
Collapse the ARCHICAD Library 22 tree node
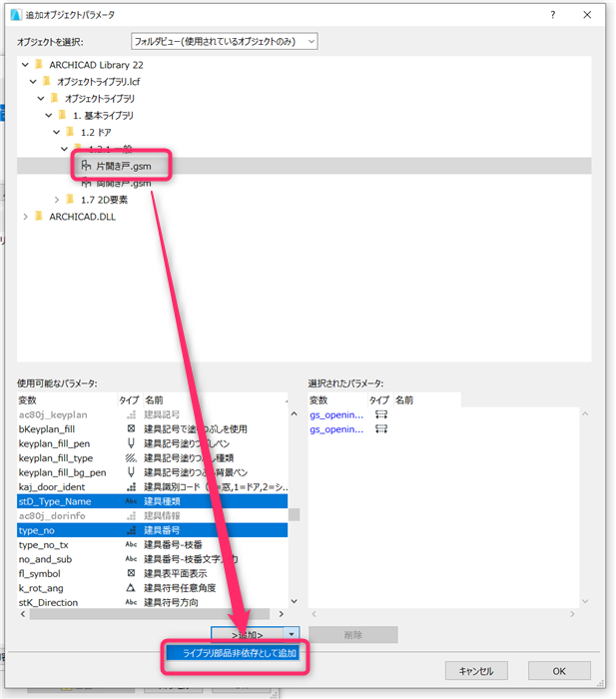(x=25, y=65)
